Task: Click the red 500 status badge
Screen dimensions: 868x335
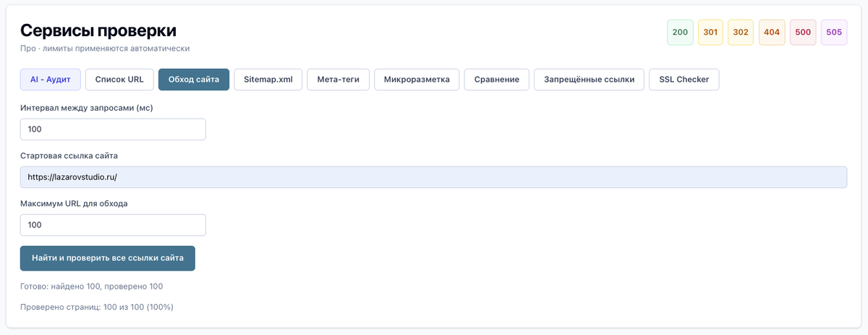Action: tap(803, 33)
